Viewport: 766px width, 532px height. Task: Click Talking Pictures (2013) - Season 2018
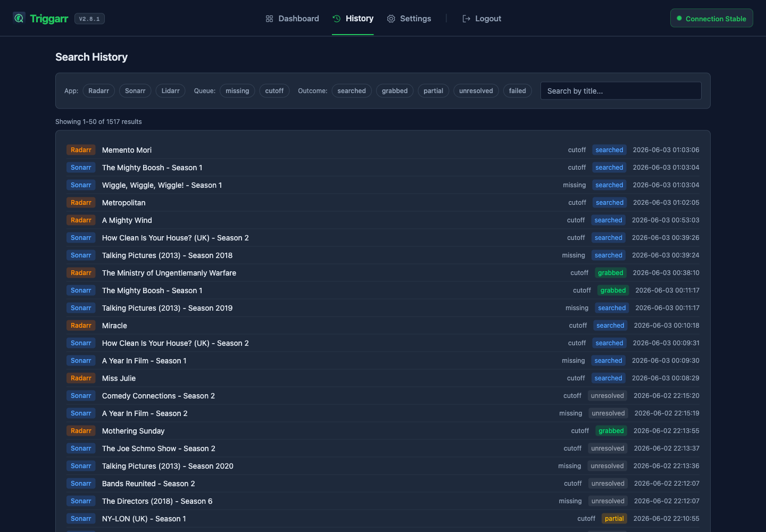click(x=167, y=255)
